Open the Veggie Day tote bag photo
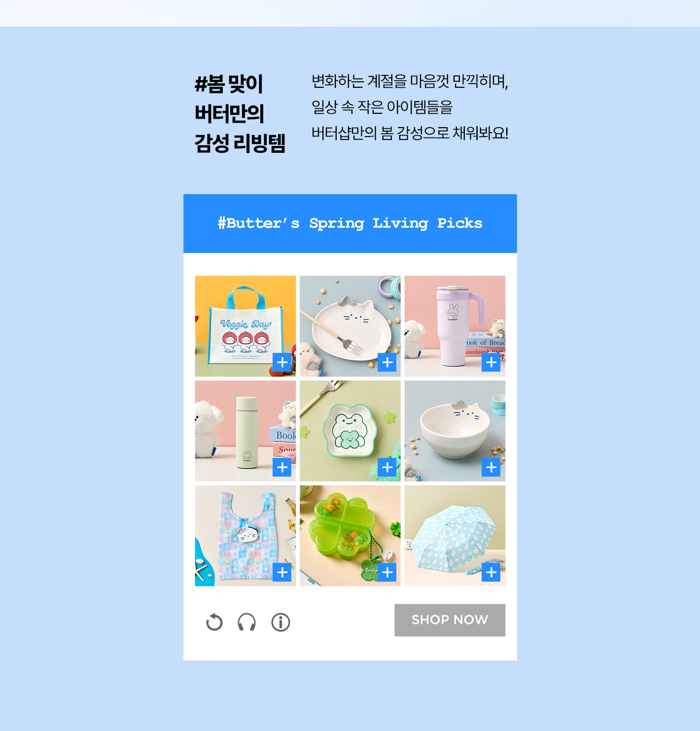 [245, 326]
